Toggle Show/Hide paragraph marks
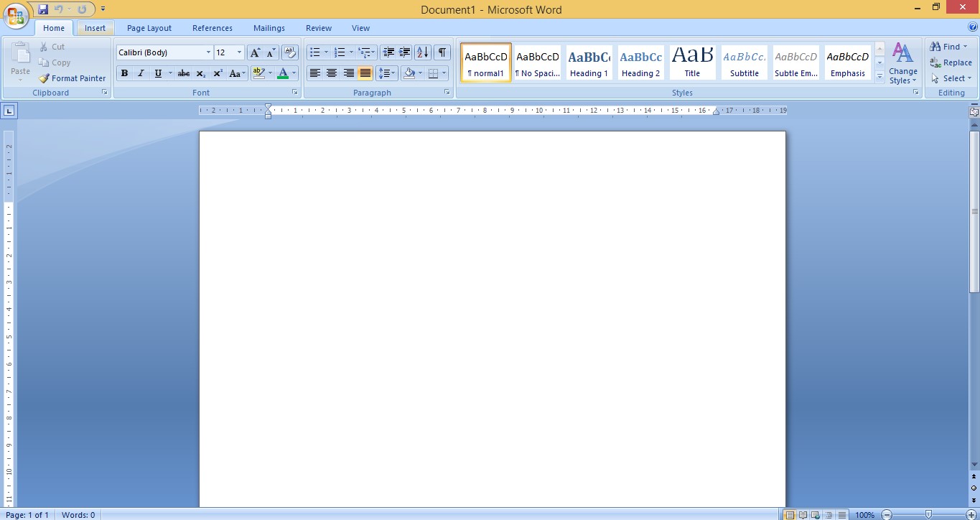 click(x=442, y=52)
